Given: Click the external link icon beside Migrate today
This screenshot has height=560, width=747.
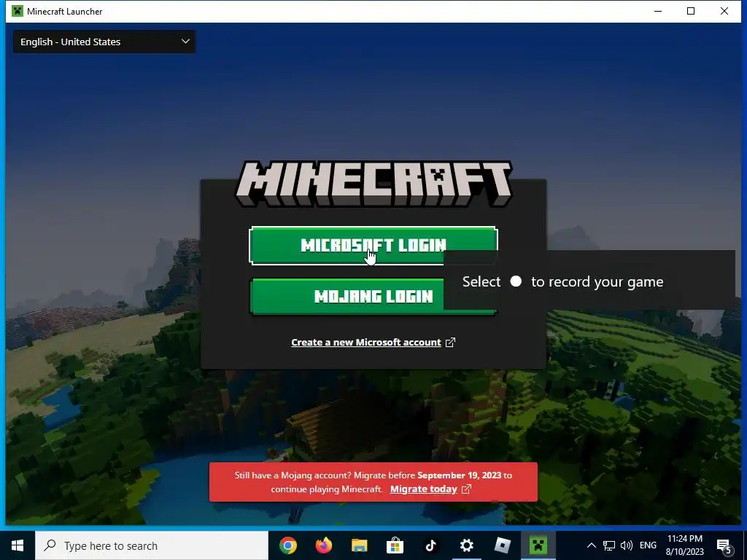Looking at the screenshot, I should coord(466,489).
